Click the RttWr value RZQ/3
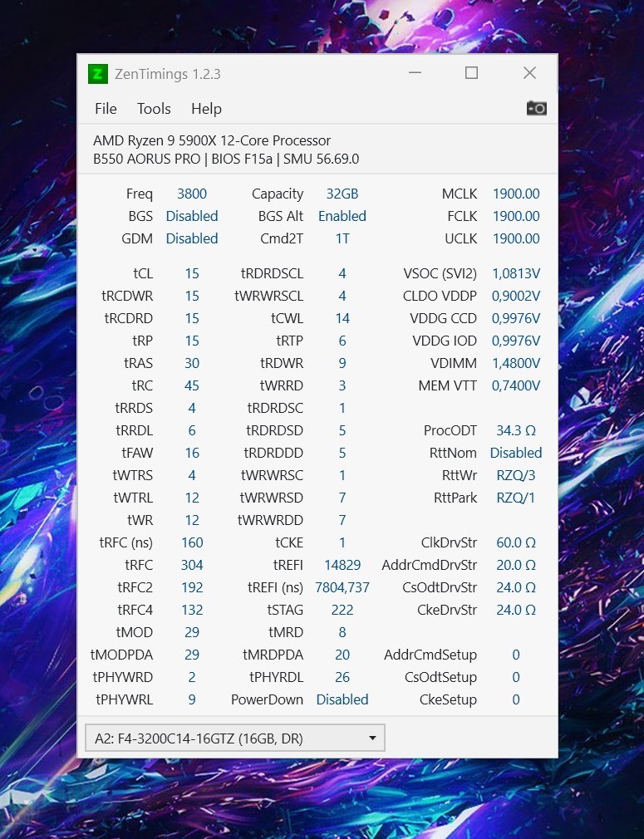Screen dimensions: 644x839 coord(516,476)
